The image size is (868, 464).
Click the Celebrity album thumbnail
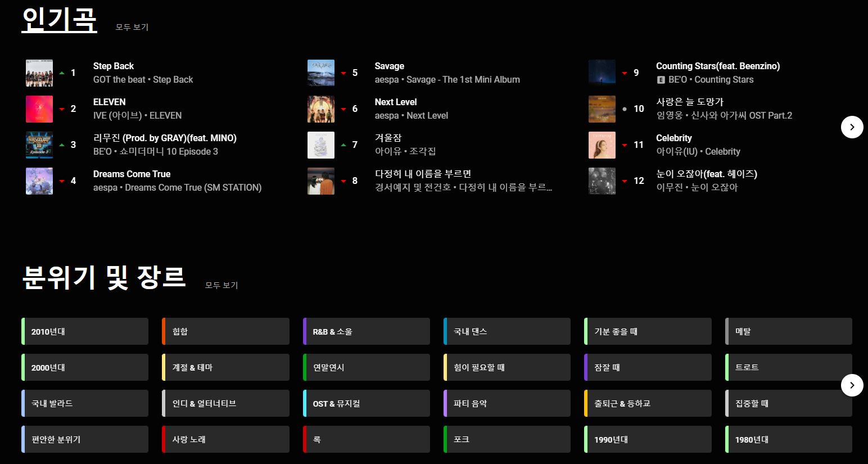coord(602,145)
